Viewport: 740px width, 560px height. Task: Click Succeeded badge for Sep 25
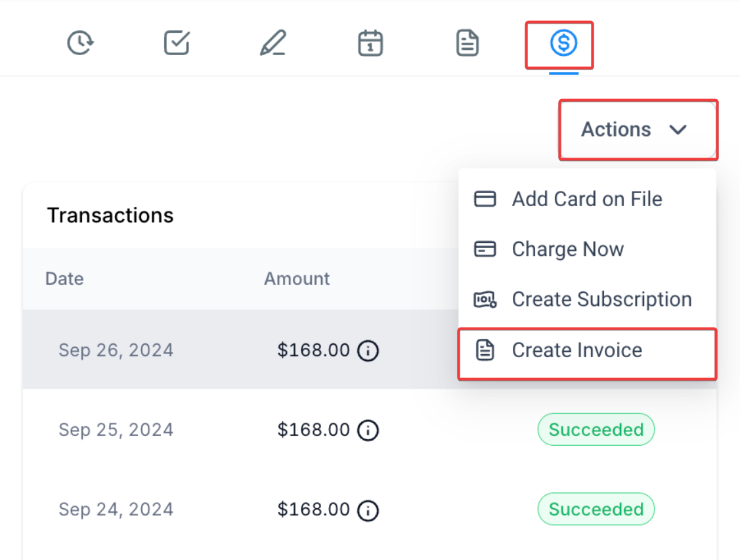click(596, 430)
